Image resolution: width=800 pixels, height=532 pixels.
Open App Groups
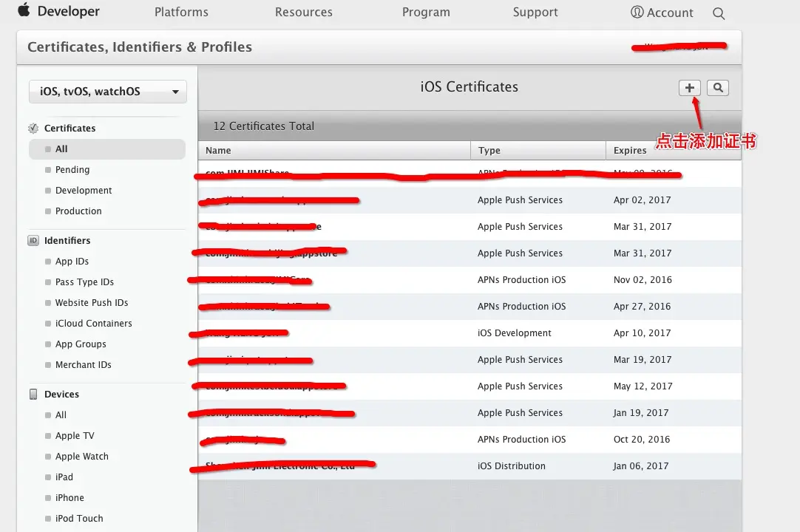(81, 344)
